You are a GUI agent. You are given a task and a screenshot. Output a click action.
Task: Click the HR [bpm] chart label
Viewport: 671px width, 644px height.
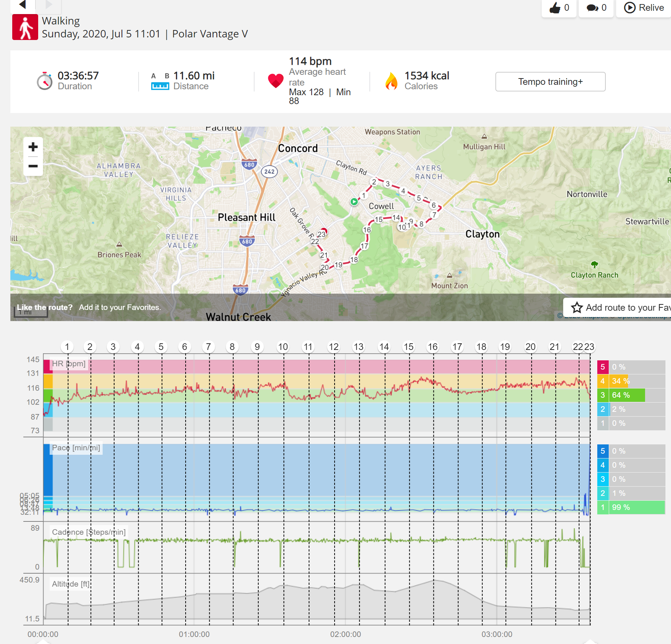69,364
